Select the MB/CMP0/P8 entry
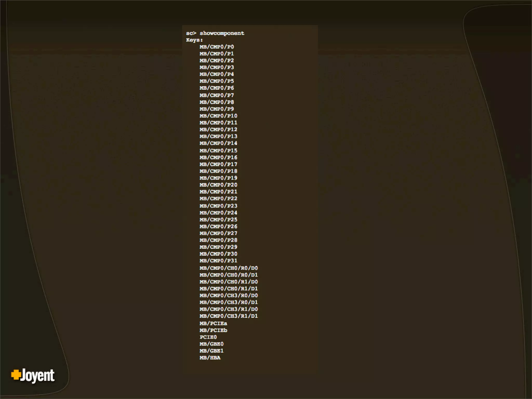This screenshot has width=532, height=399. [217, 102]
